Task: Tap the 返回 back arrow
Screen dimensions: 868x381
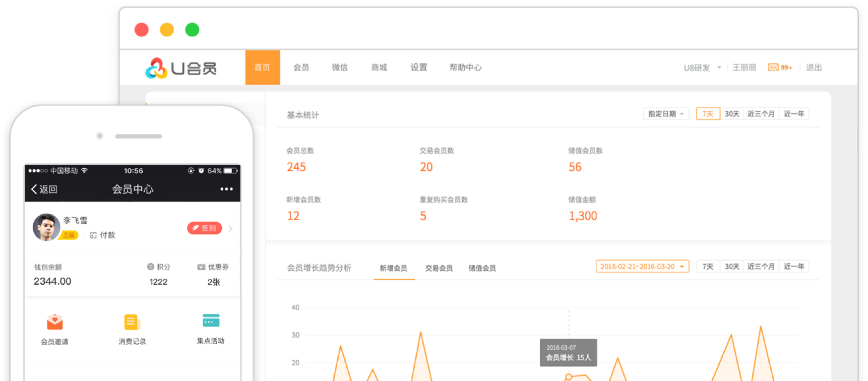Action: tap(35, 189)
